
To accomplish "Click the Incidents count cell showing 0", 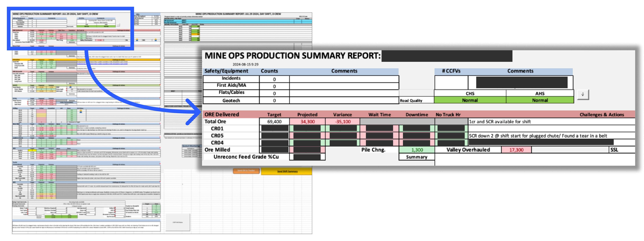I will click(x=274, y=79).
